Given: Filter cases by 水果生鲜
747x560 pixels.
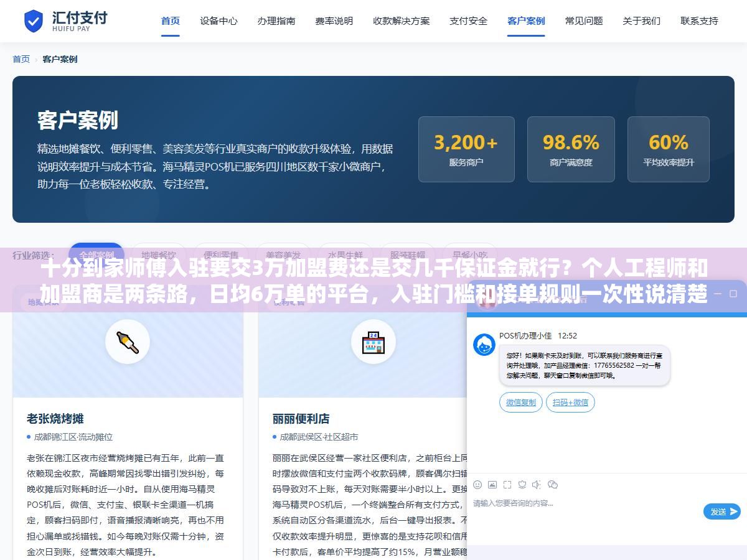Looking at the screenshot, I should click(x=345, y=254).
